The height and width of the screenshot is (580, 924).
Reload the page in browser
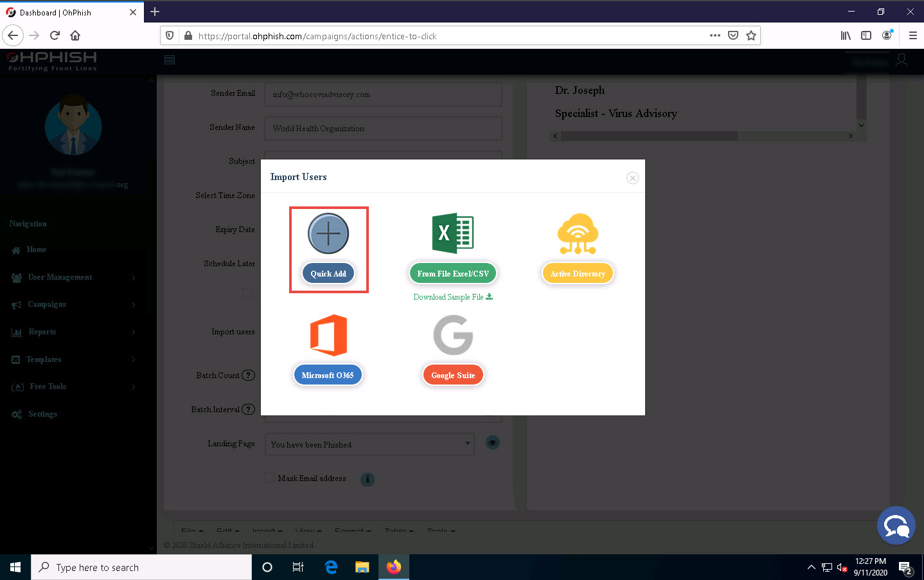pyautogui.click(x=55, y=35)
